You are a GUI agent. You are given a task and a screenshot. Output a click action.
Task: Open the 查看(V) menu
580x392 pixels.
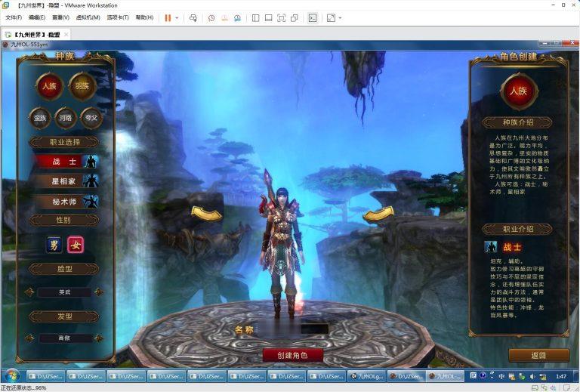tap(60, 17)
